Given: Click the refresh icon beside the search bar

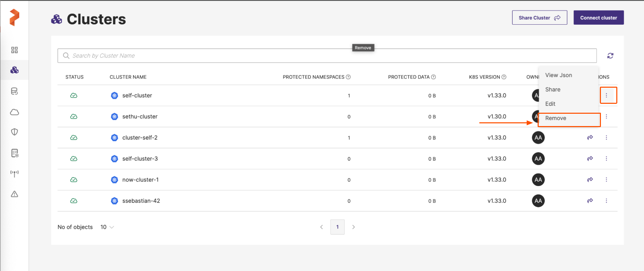Looking at the screenshot, I should pos(610,56).
